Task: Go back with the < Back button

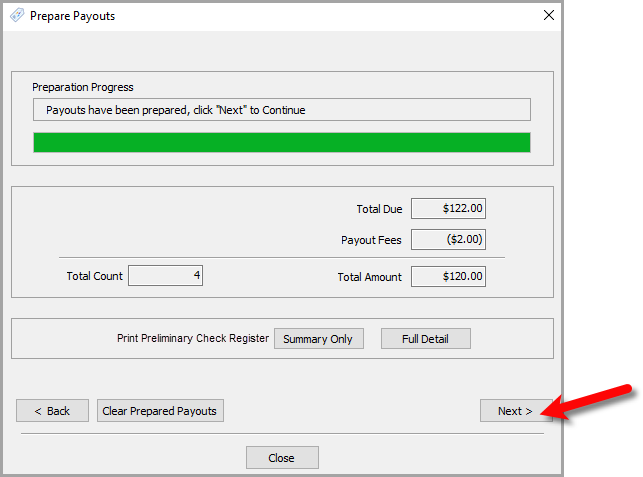Action: [x=52, y=411]
